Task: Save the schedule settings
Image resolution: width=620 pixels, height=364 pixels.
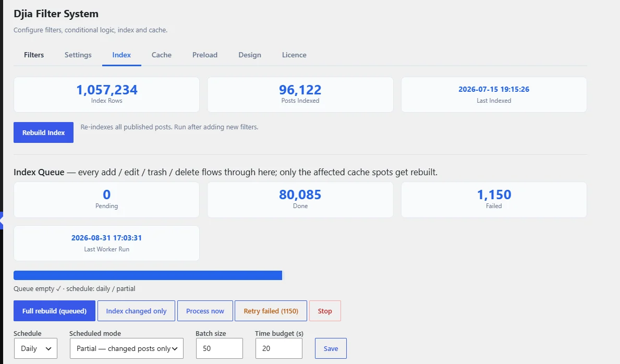Action: 331,348
